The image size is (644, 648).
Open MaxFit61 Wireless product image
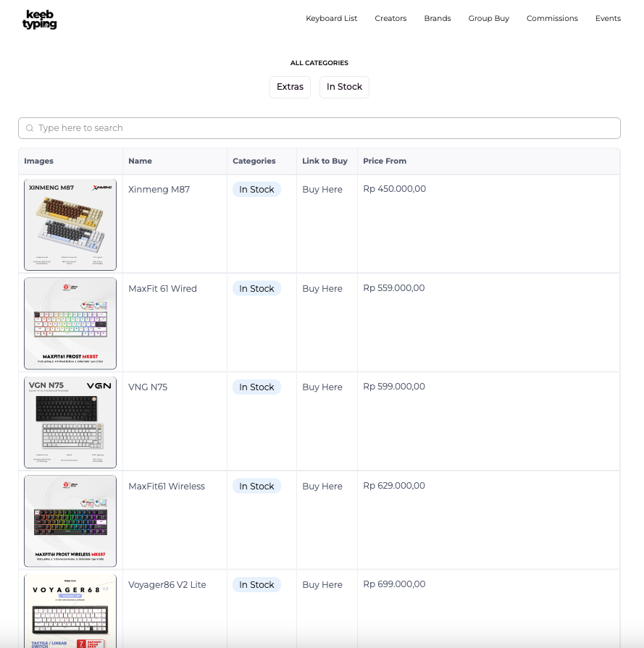(70, 521)
